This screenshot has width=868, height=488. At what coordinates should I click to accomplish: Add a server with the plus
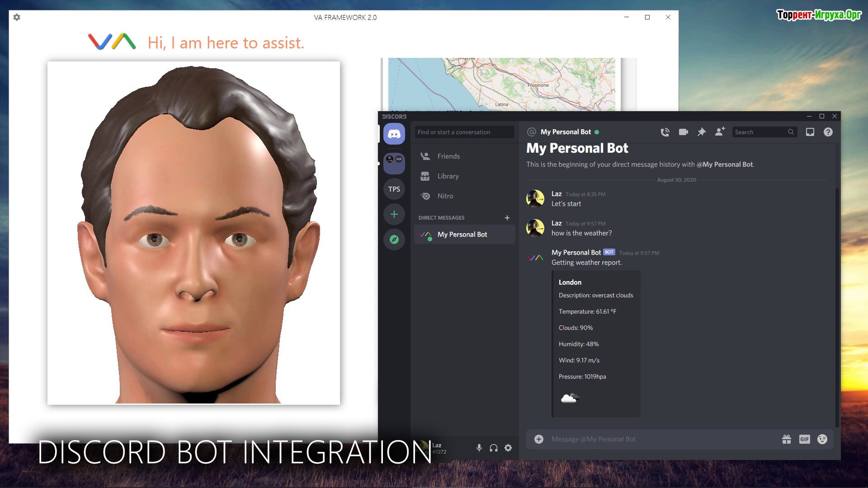(394, 214)
